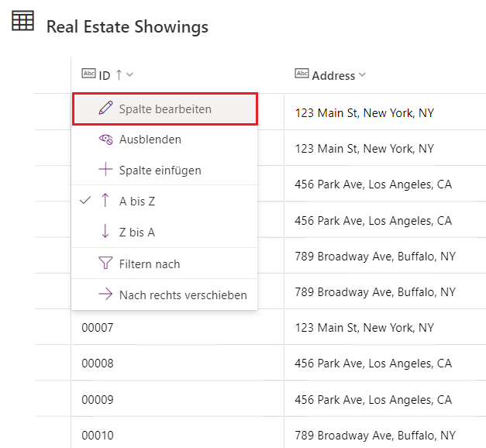Click the plus icon for Spalte einfügen

coord(105,169)
